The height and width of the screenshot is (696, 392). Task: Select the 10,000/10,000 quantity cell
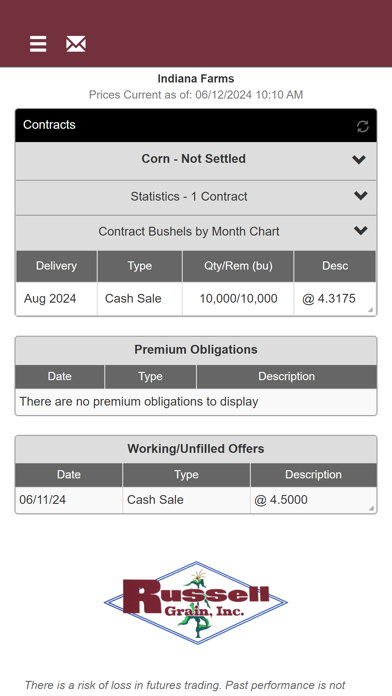point(238,299)
